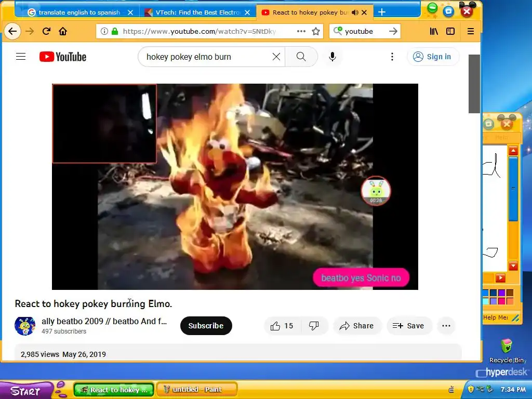532x399 pixels.
Task: Pick the dark navy color in Paint palette
Action: 494,293
